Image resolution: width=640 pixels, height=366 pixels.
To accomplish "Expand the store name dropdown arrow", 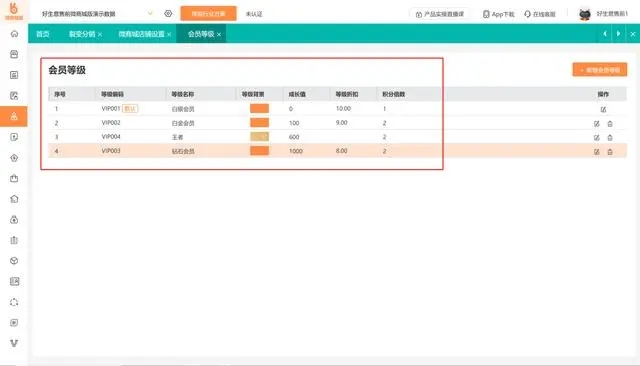I will 150,13.
